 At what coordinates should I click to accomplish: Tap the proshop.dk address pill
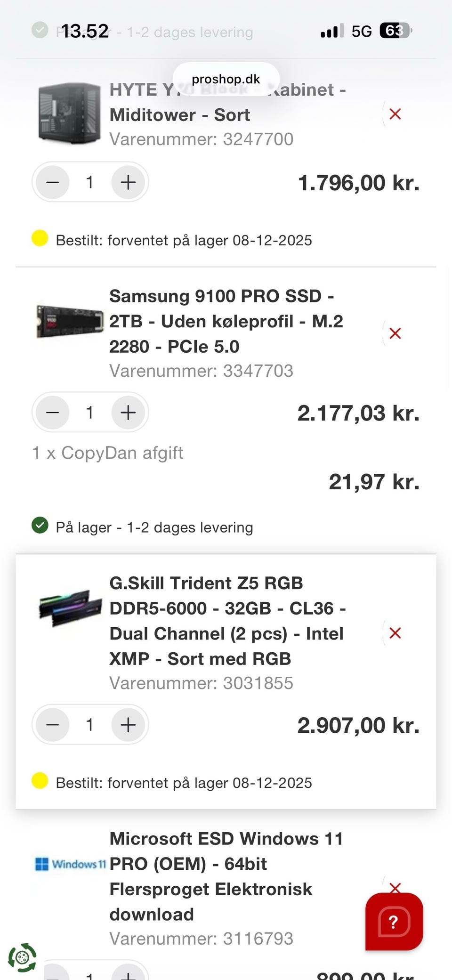[226, 79]
